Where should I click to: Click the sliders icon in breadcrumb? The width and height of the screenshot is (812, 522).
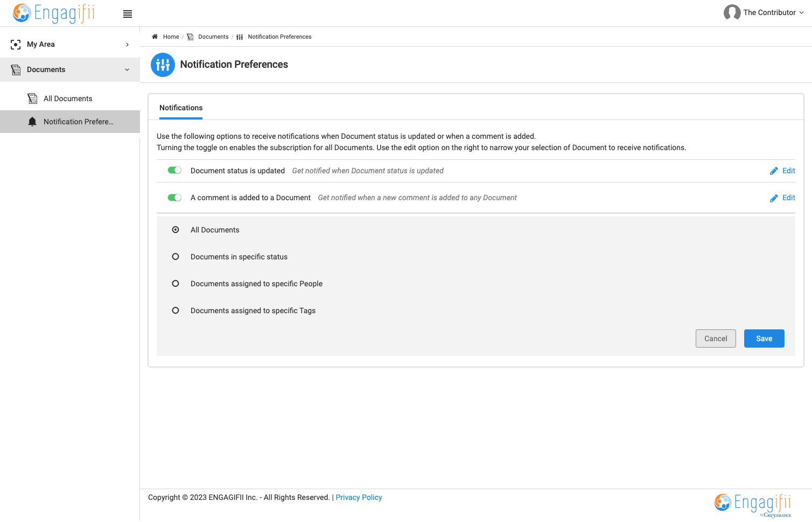click(x=240, y=37)
